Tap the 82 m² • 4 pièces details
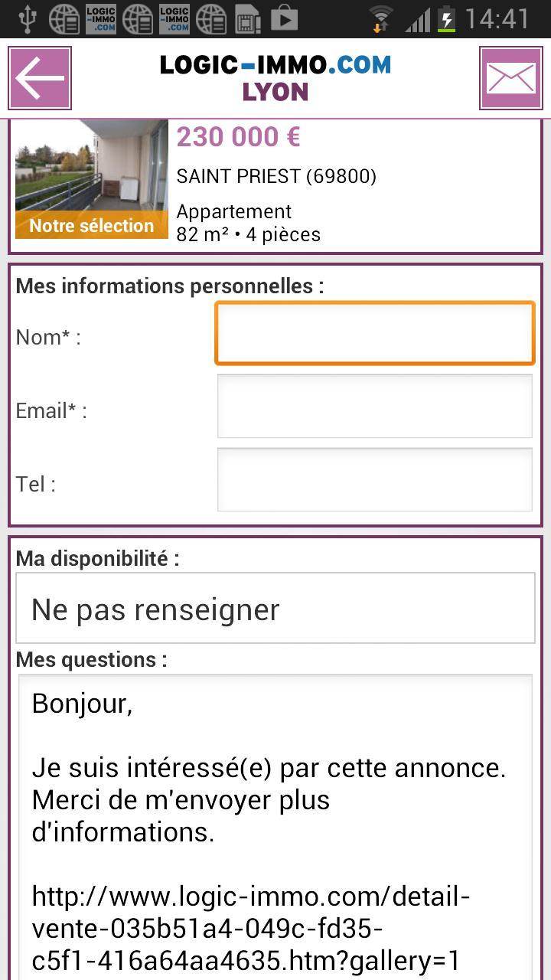This screenshot has width=551, height=980. pos(248,234)
